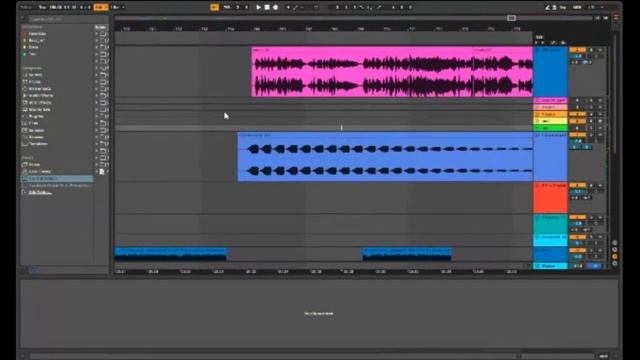Toggle the orange mixer-section show/hide circle
The image size is (640, 360).
615,256
